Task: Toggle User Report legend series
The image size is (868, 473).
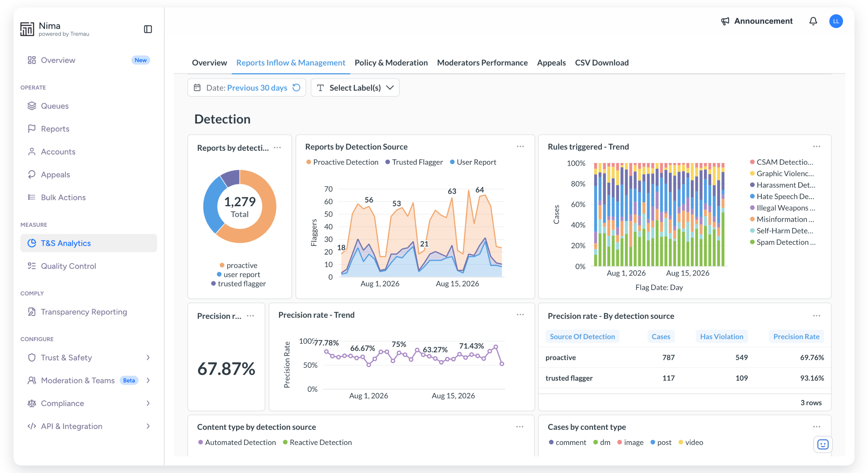Action: click(x=473, y=162)
